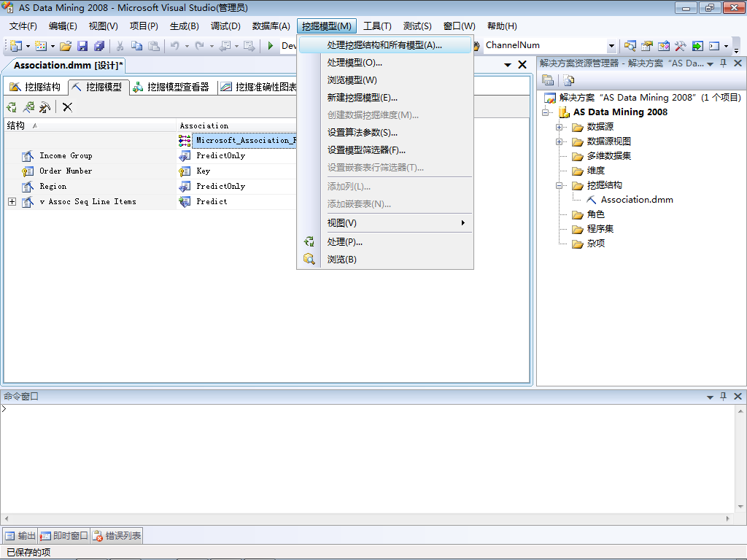Viewport: 747px width, 560px height.
Task: Click the 解决方案 "AS Data Mining 2008" root node
Action: pos(650,98)
